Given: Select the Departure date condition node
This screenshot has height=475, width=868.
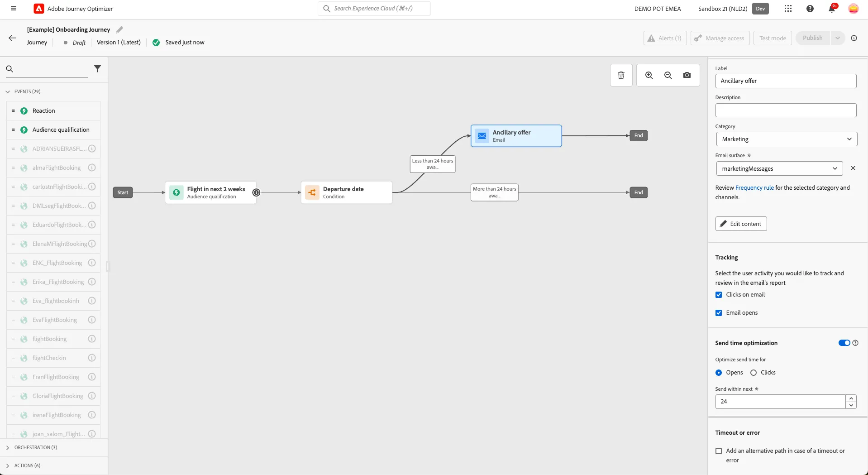Looking at the screenshot, I should pos(346,192).
